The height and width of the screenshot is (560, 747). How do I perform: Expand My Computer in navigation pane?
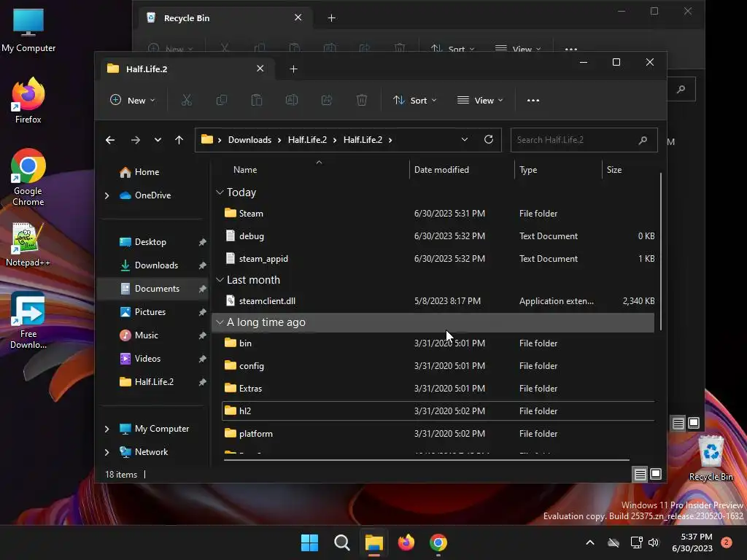point(107,429)
